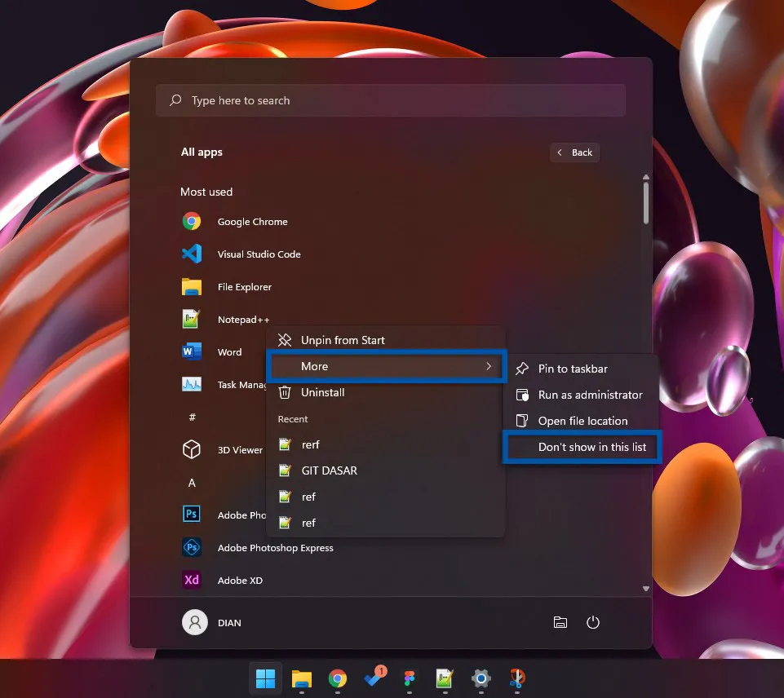Screen dimensions: 784x698
Task: Select Unpin from Start
Action: point(343,340)
